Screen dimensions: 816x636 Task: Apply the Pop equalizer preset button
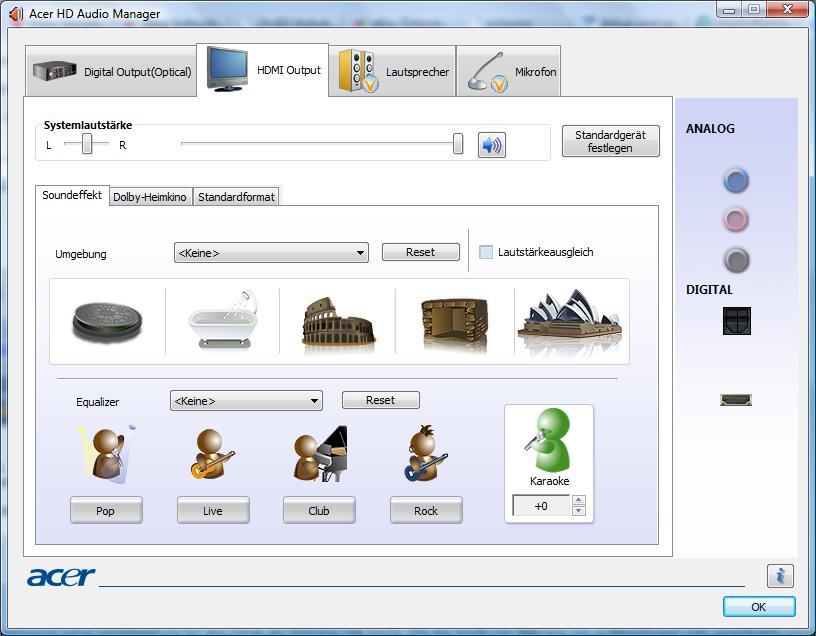(106, 511)
